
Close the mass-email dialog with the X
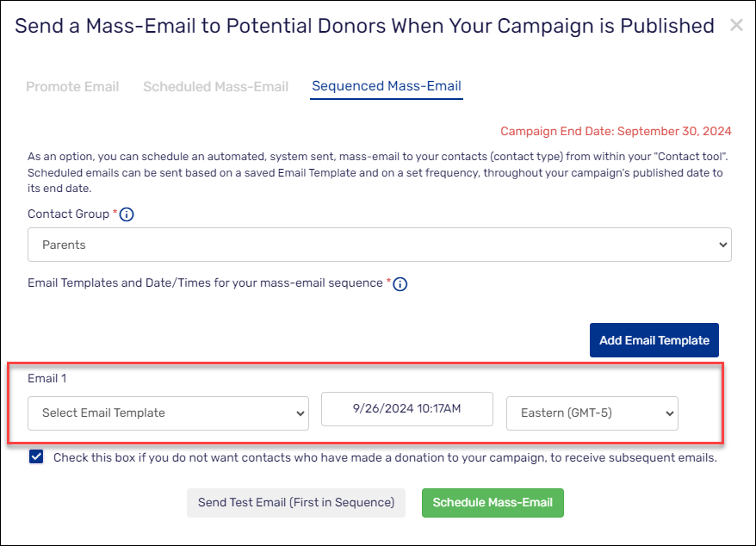point(736,26)
